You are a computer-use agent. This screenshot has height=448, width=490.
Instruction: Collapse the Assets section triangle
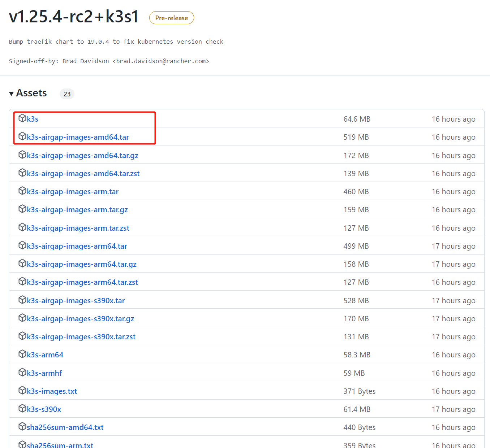(12, 93)
